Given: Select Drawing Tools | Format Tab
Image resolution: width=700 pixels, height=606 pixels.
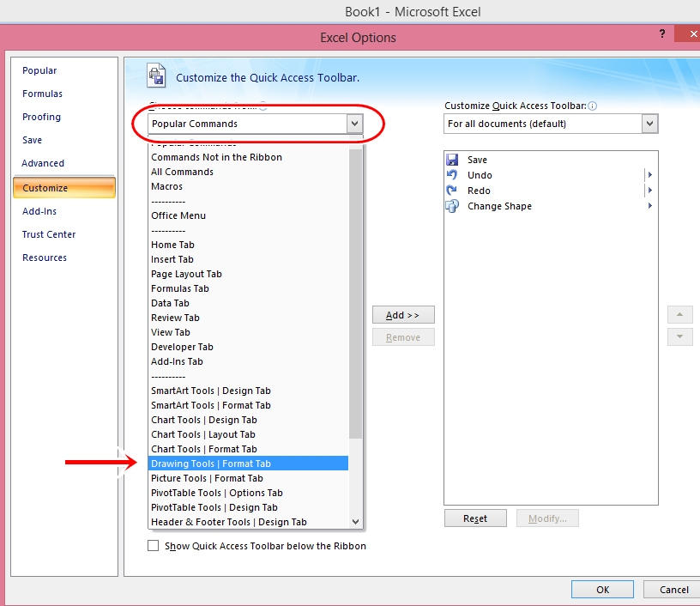Looking at the screenshot, I should tap(248, 464).
